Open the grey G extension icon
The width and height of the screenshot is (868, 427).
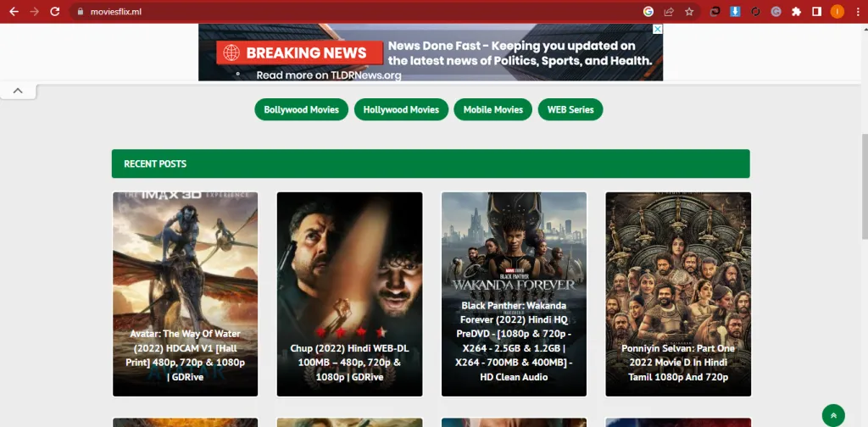pos(776,12)
